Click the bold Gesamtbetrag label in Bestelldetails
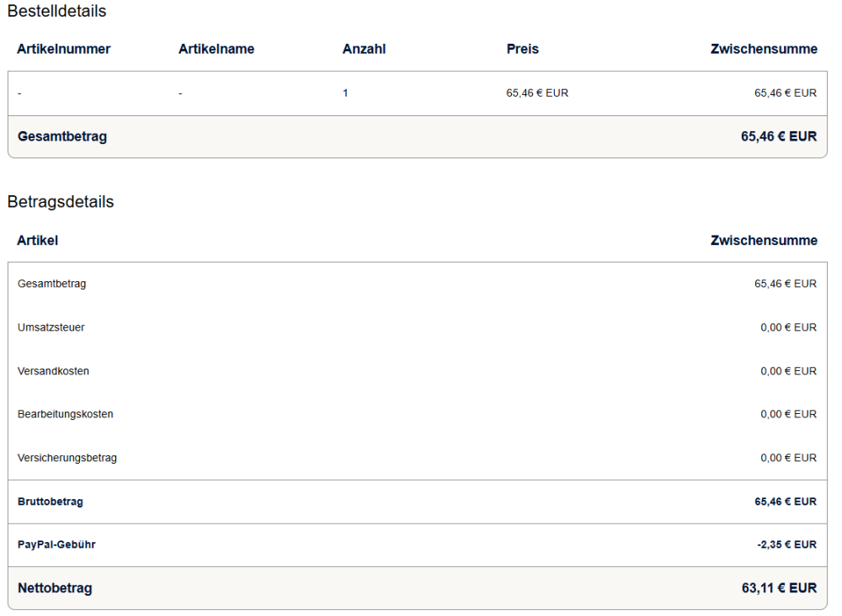Viewport: 842px width, 616px height. (x=61, y=136)
